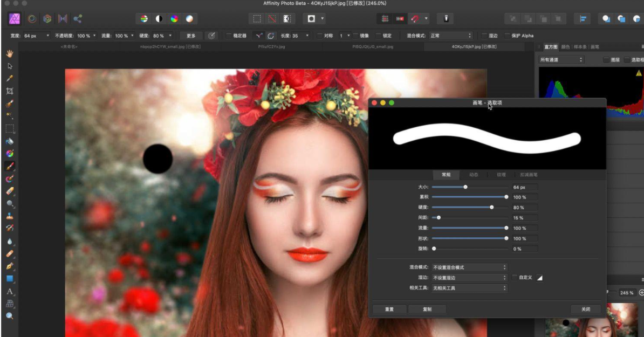Open the 宽度 width dropdown arrow
This screenshot has width=644, height=337.
point(47,36)
